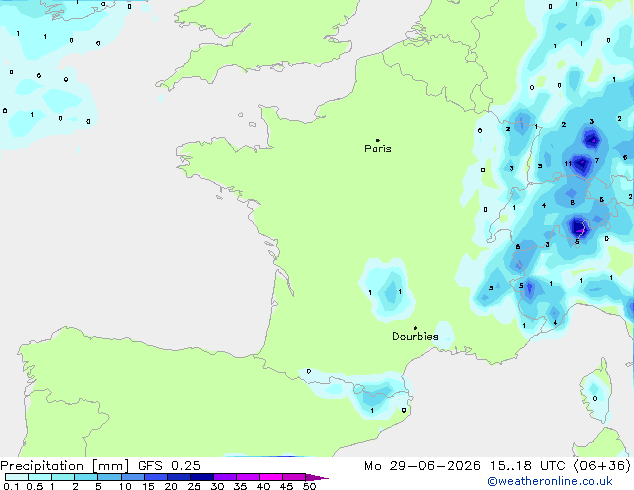The image size is (634, 490).
Task: Click the Paris location dot marker
Action: (378, 140)
